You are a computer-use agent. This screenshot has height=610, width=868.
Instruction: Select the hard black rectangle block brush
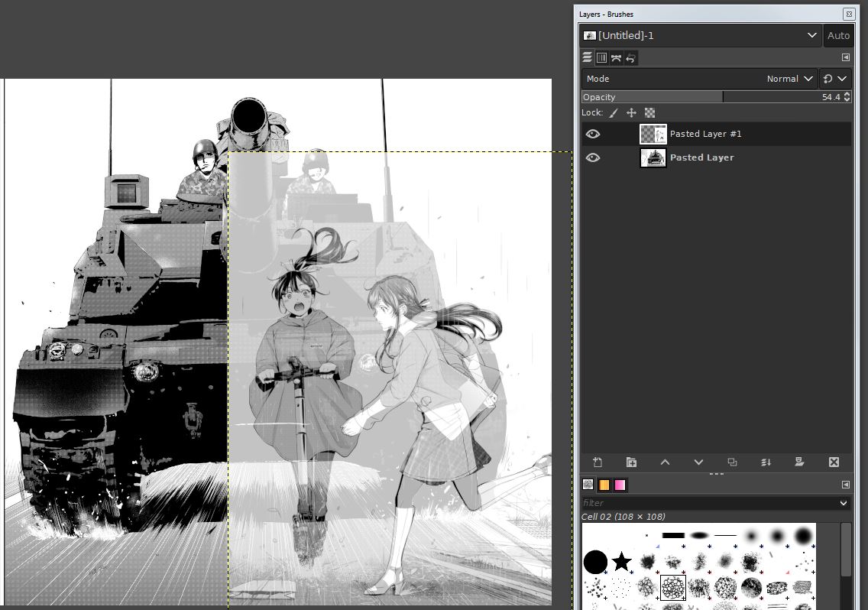click(673, 535)
